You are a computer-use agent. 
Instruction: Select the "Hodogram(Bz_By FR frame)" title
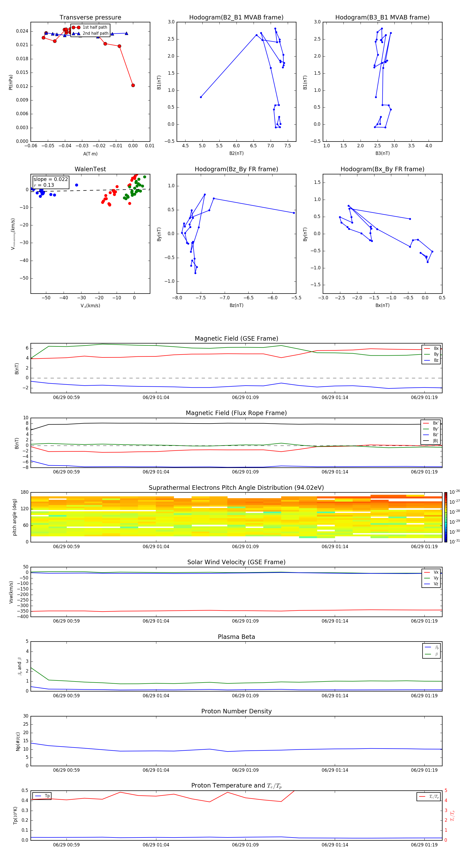pyautogui.click(x=236, y=169)
